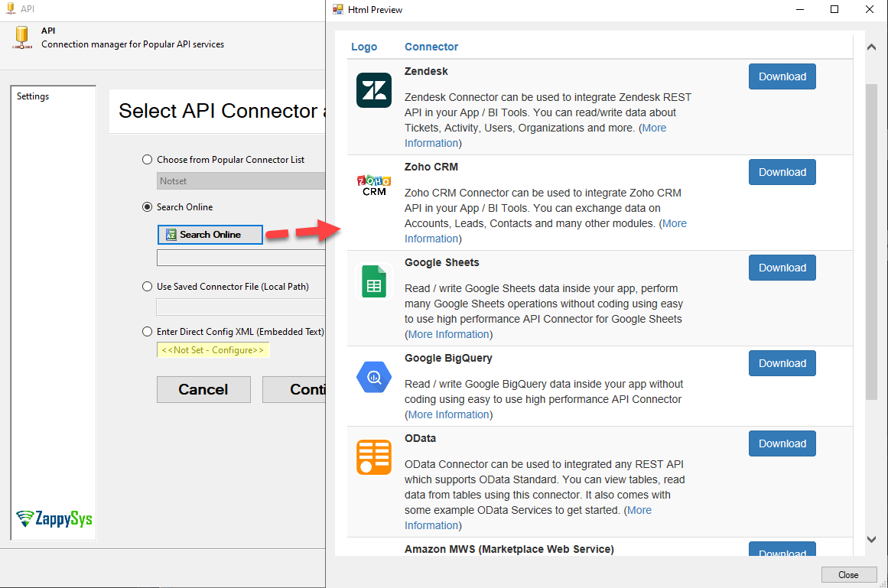Open More Information link for Google BigQuery
The width and height of the screenshot is (888, 588).
pos(448,415)
